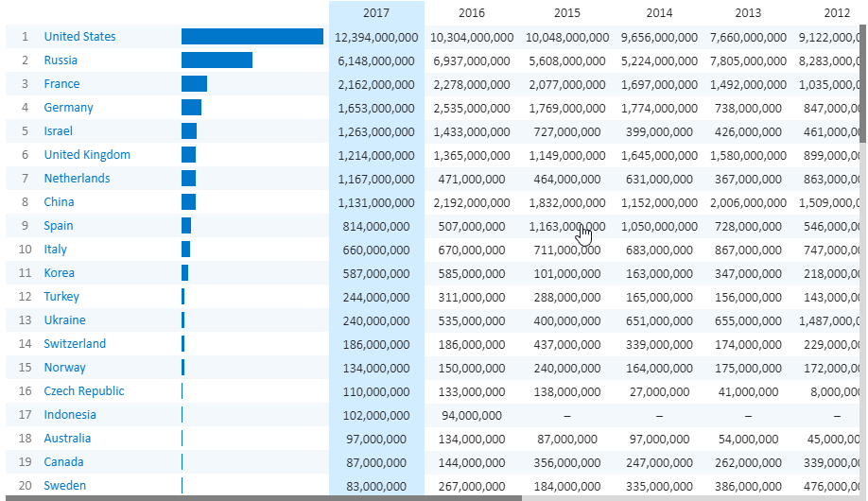Click rank number 10 beside Italy
This screenshot has width=868, height=501.
coord(25,250)
